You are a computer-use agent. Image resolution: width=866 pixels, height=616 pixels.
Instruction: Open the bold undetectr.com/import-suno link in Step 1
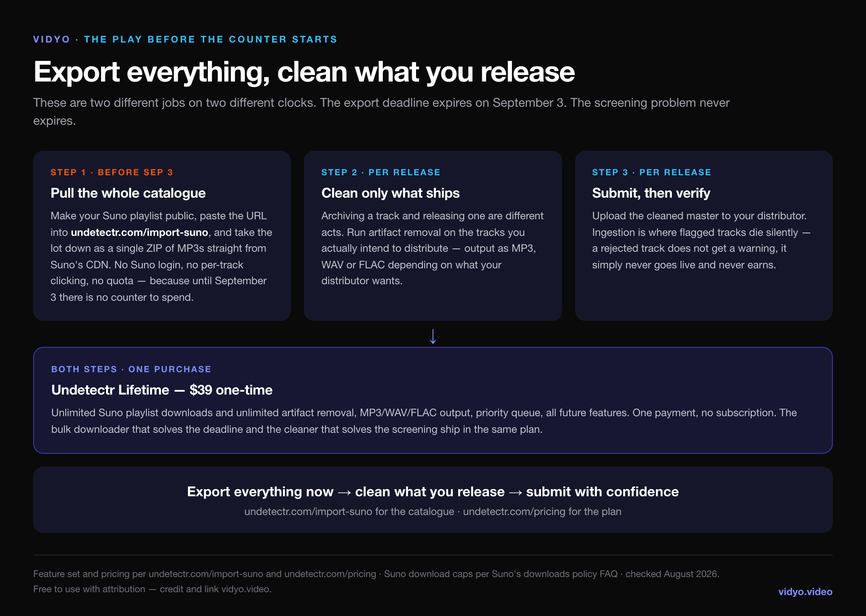pos(139,232)
